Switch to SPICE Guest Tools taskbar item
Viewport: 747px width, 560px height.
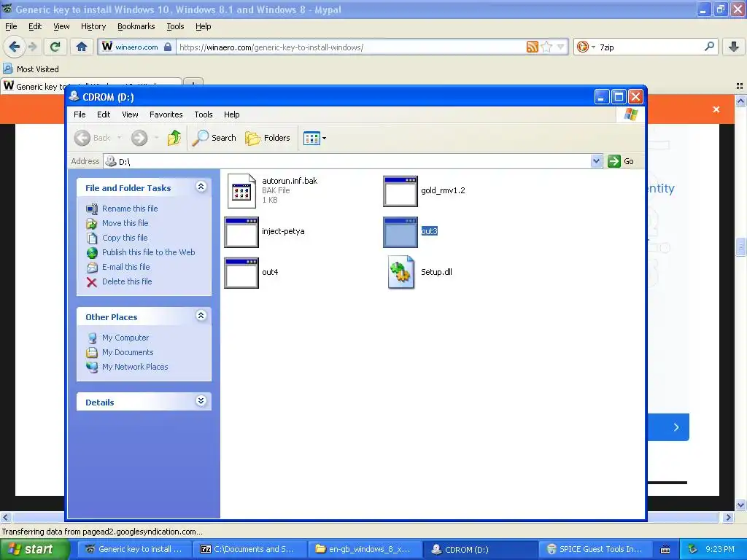(595, 550)
